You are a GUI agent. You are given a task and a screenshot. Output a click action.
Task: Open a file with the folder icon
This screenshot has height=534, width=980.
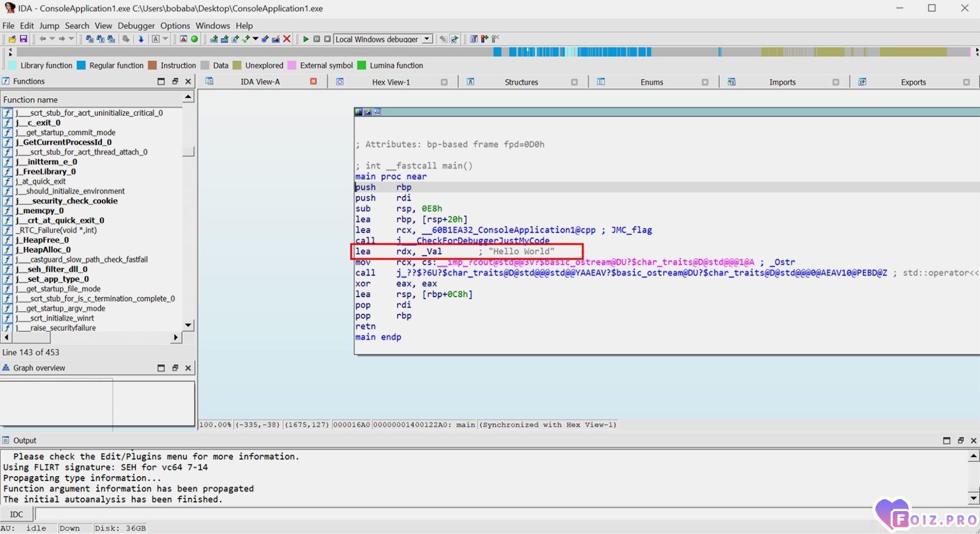click(12, 39)
